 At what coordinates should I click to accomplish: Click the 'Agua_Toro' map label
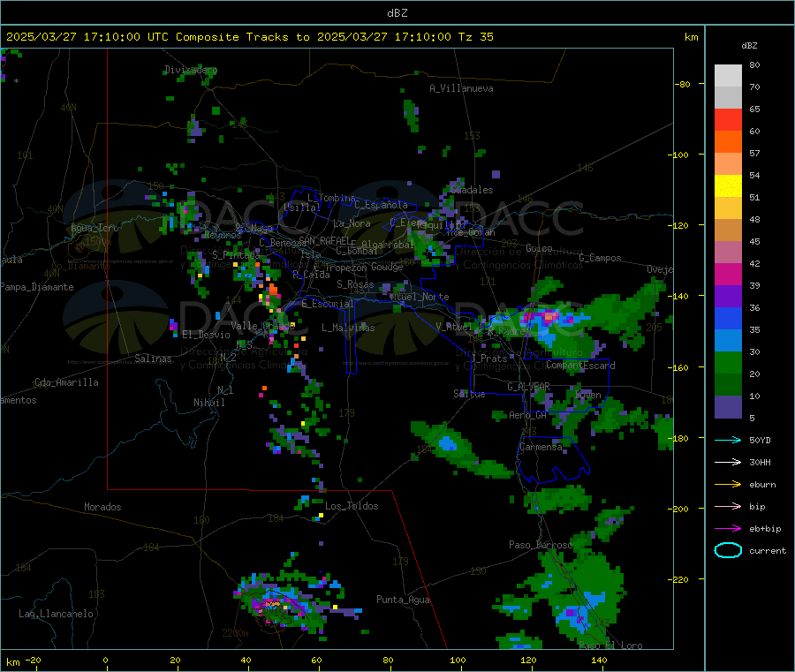[x=95, y=228]
